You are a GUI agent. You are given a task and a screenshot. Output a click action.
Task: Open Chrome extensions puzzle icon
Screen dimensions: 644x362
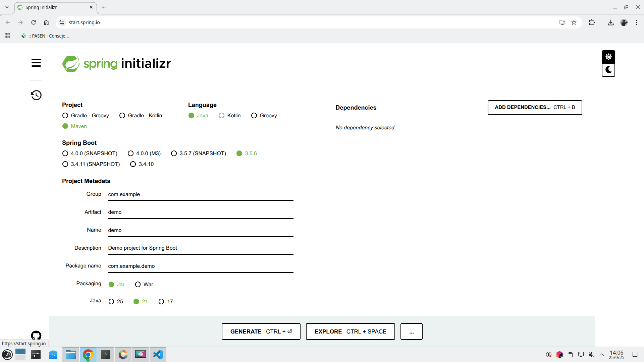[x=592, y=22]
